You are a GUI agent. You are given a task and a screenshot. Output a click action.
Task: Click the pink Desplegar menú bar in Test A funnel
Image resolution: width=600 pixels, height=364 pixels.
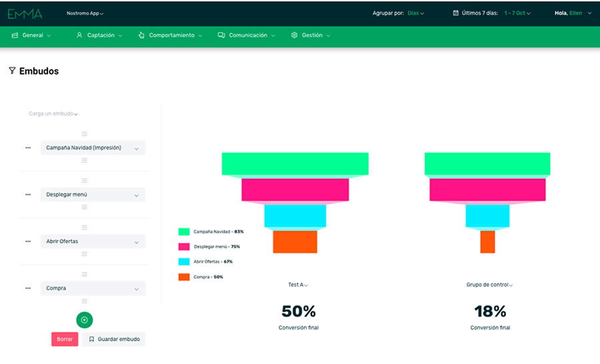pyautogui.click(x=295, y=190)
